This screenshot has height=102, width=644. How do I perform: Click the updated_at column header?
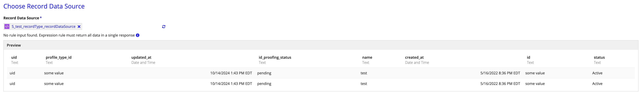(141, 57)
